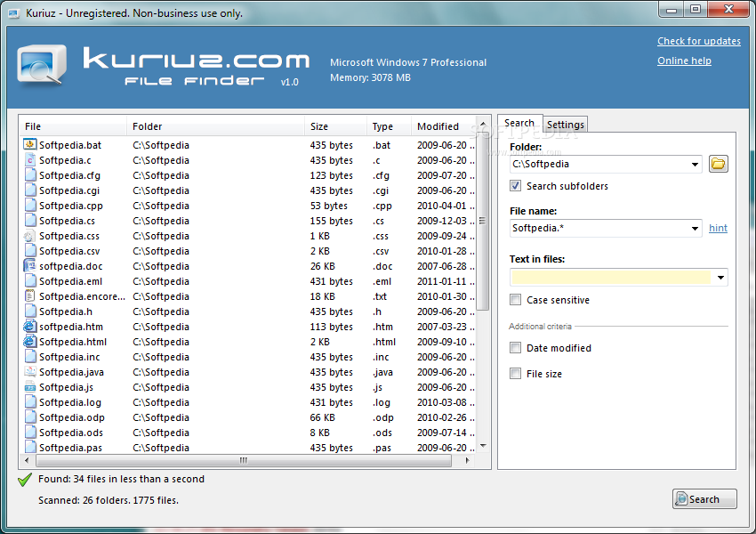This screenshot has width=756, height=534.
Task: Click the Softpedia.cs file icon
Action: click(30, 221)
